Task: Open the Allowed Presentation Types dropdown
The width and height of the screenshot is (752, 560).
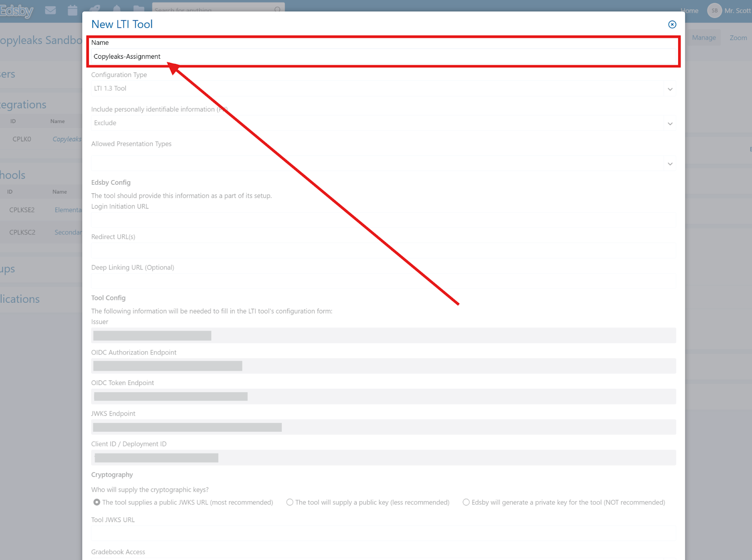Action: click(384, 163)
